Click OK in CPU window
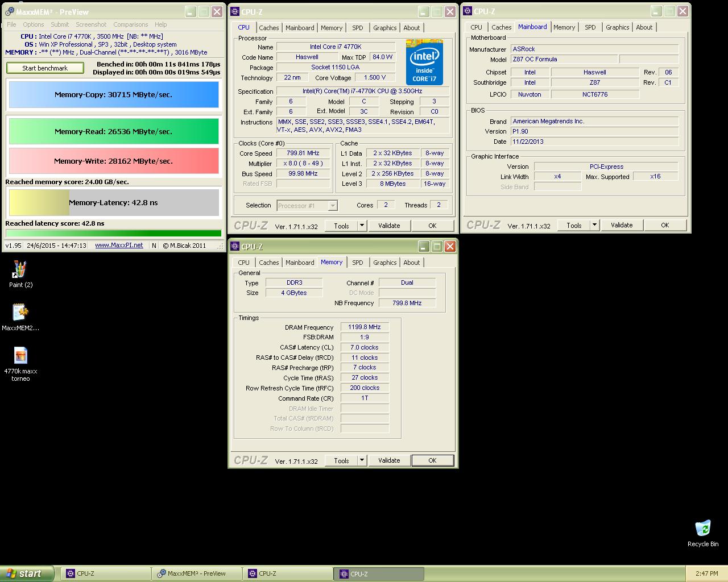728x582 pixels. point(432,226)
